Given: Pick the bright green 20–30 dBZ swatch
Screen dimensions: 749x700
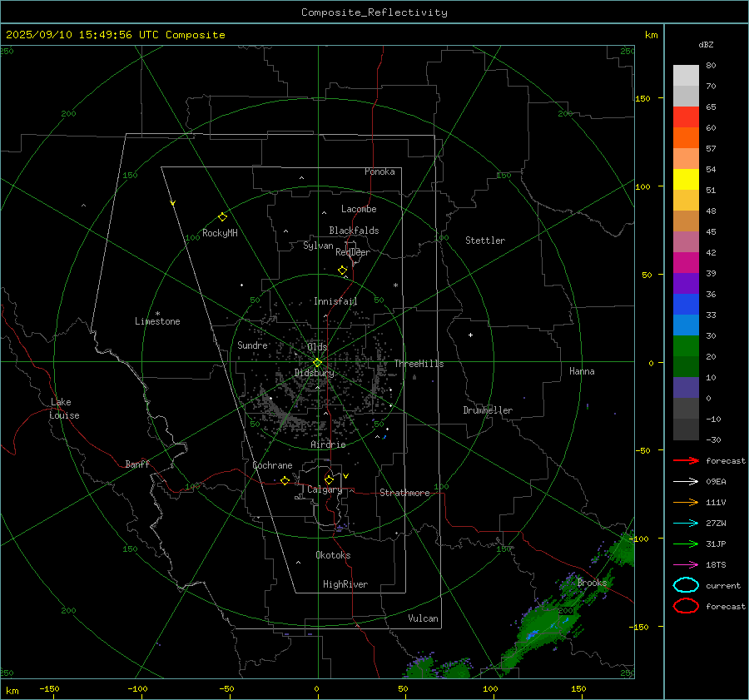Looking at the screenshot, I should point(686,345).
